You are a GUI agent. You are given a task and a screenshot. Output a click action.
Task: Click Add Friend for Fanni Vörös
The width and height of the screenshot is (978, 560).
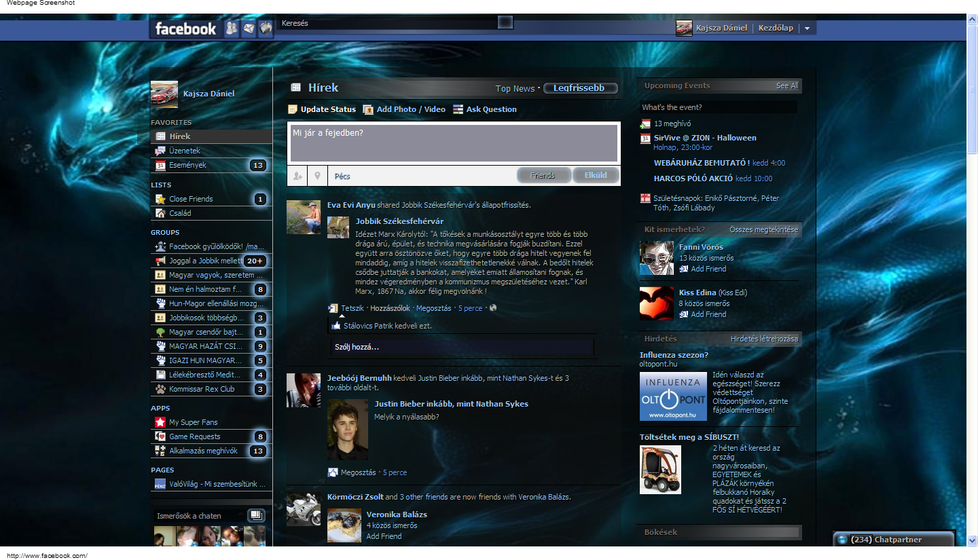[708, 269]
